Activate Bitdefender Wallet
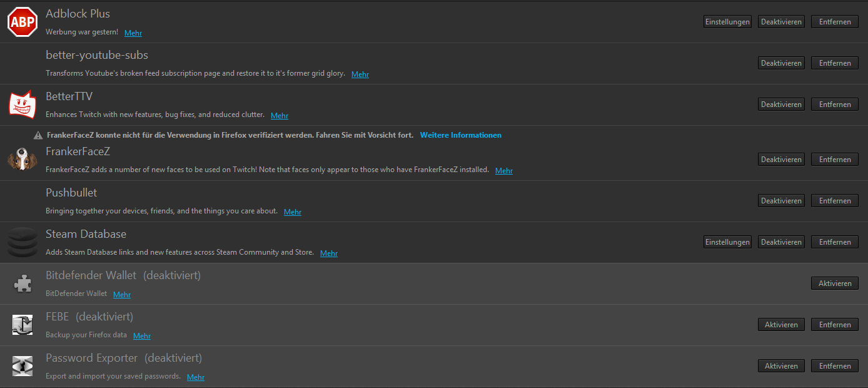 [835, 283]
